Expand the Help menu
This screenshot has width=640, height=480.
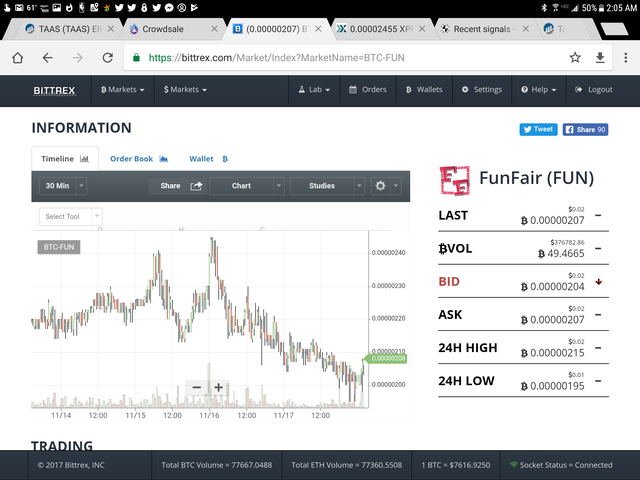(538, 90)
